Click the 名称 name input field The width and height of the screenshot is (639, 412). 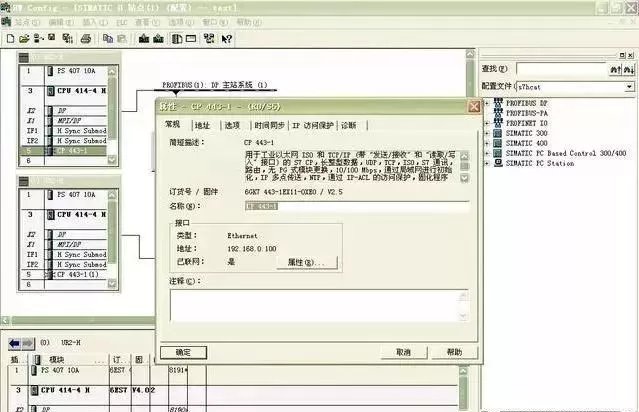tap(355, 206)
